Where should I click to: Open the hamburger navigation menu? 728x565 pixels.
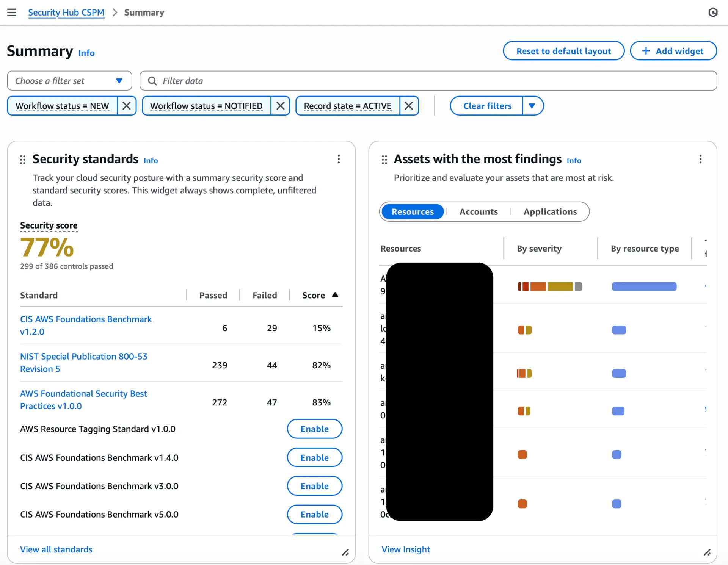(x=12, y=13)
